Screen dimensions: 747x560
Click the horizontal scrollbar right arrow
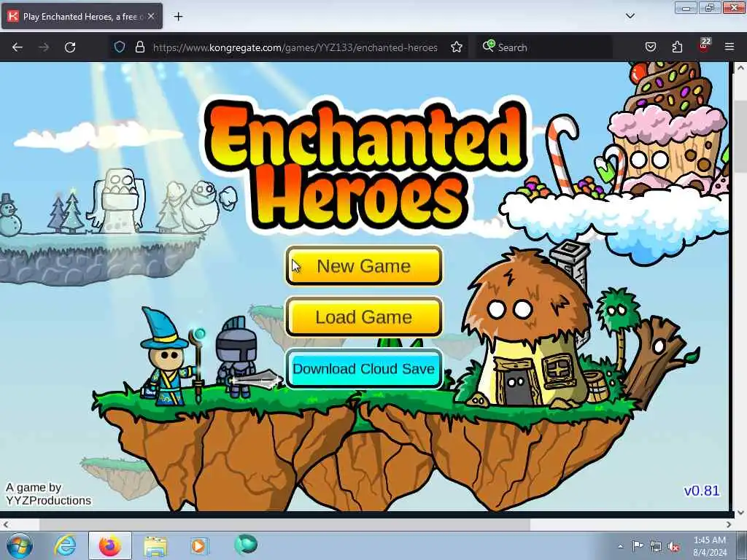coord(729,524)
